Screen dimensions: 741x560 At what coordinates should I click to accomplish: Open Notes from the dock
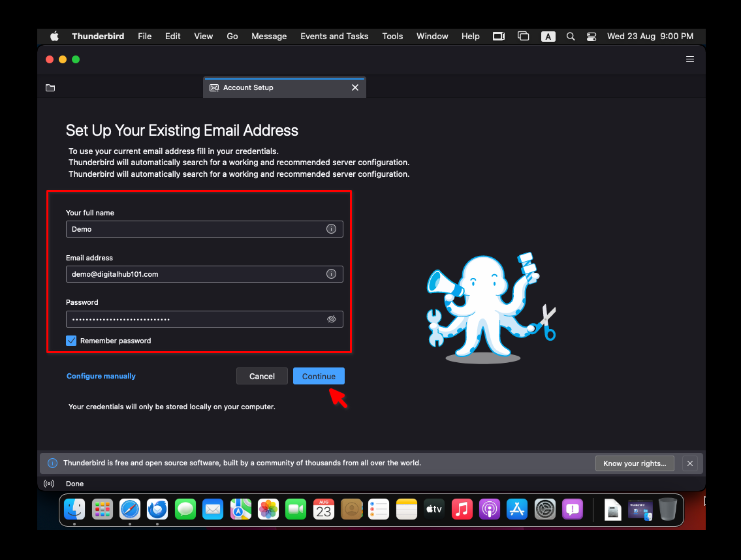(x=407, y=510)
